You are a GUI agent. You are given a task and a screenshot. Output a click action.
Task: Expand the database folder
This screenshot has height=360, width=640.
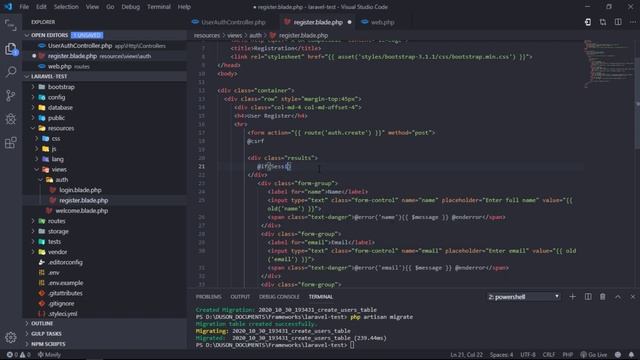105,107
